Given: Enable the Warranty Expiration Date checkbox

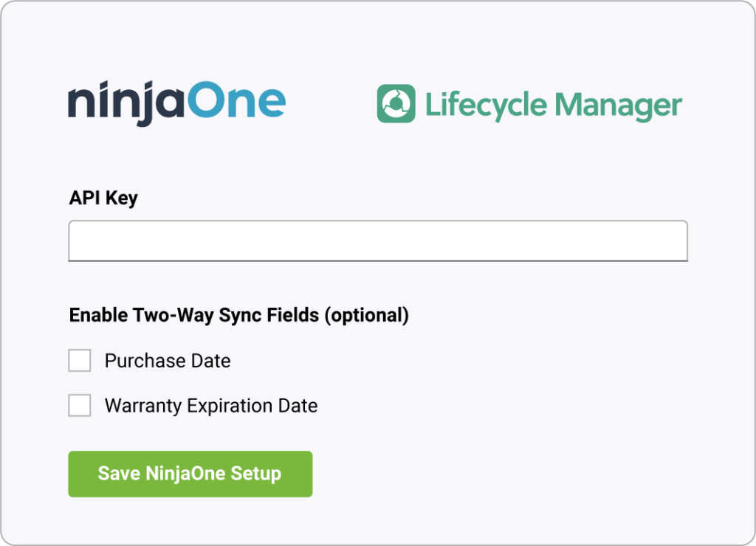Looking at the screenshot, I should (80, 405).
